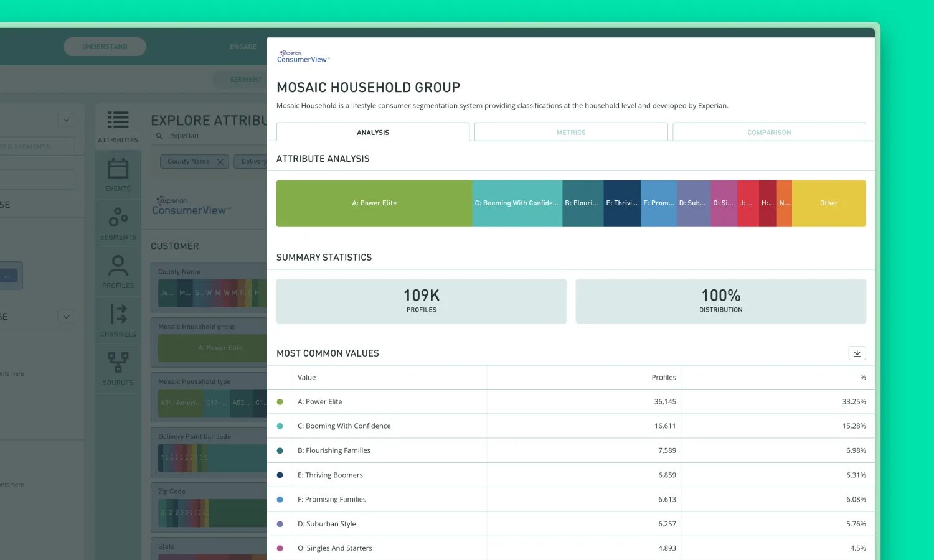The height and width of the screenshot is (560, 934).
Task: Click the 6.31% percentage value
Action: point(856,475)
